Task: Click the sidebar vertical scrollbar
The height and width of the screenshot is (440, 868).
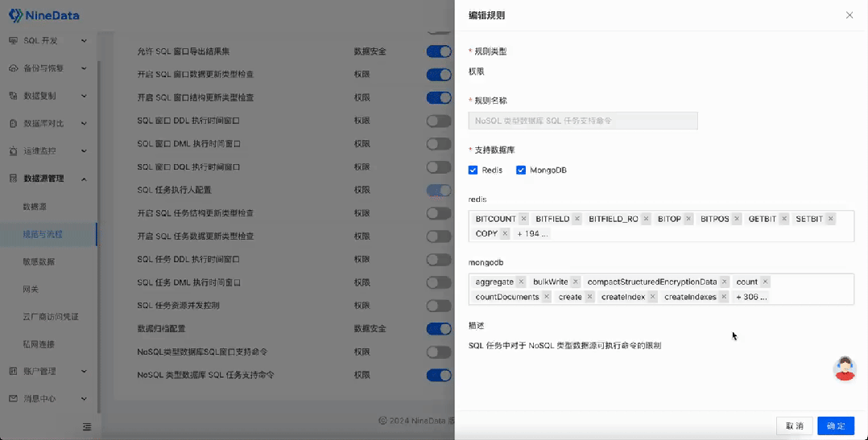Action: click(x=98, y=236)
